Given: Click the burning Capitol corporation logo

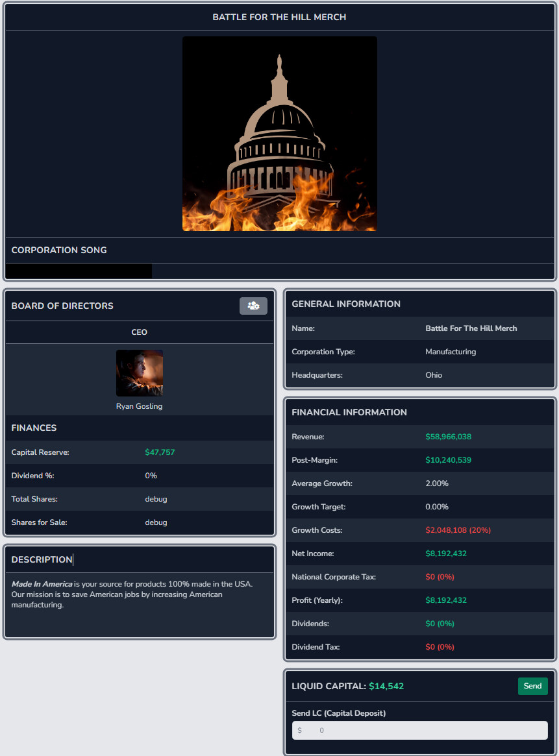Looking at the screenshot, I should [x=279, y=133].
